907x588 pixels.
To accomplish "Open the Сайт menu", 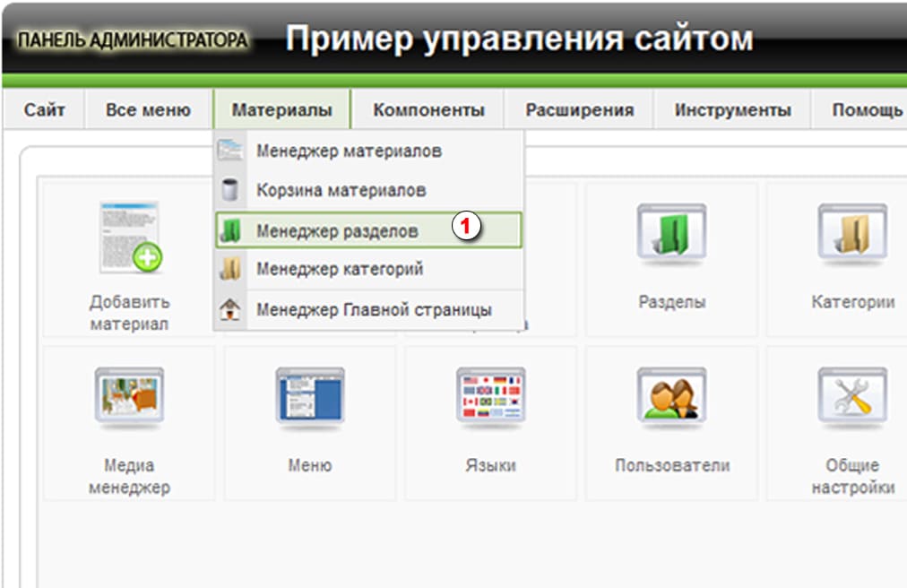I will [x=43, y=108].
